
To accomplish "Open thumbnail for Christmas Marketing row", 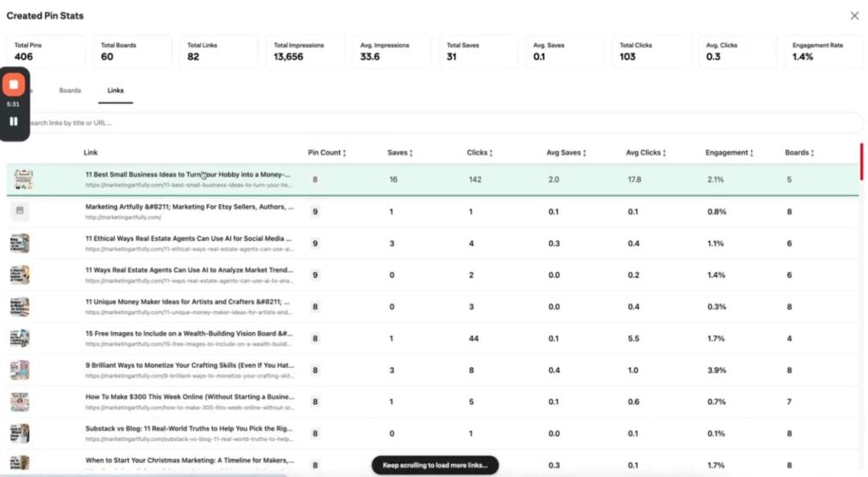I will [20, 463].
